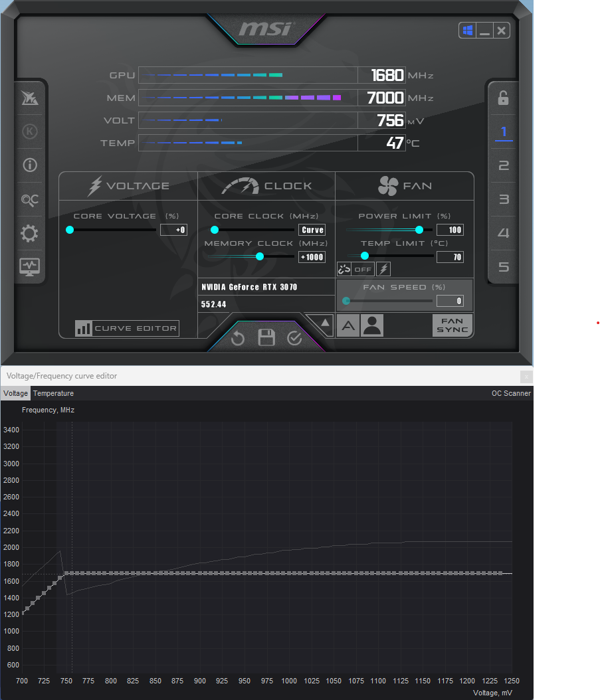
Task: Switch to the Temperature tab in curve editor
Action: 53,393
